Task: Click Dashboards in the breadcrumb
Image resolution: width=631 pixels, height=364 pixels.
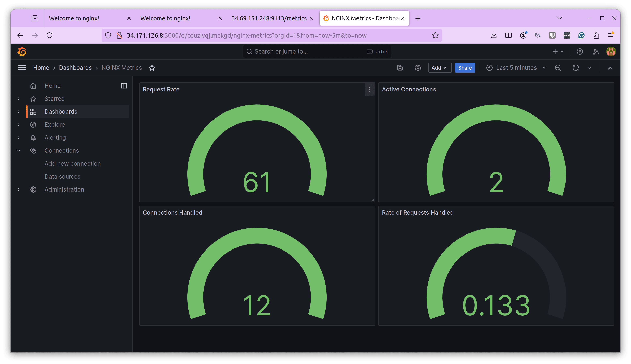Action: [75, 68]
